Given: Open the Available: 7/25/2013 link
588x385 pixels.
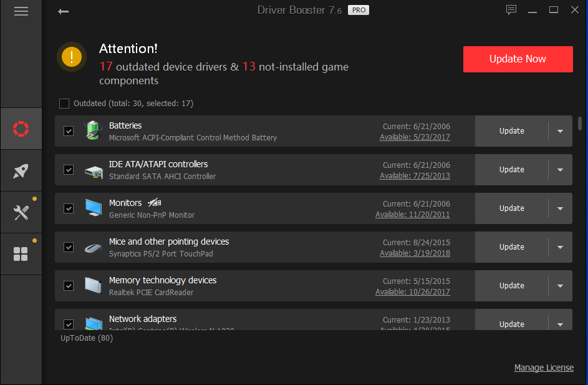Looking at the screenshot, I should coord(415,176).
